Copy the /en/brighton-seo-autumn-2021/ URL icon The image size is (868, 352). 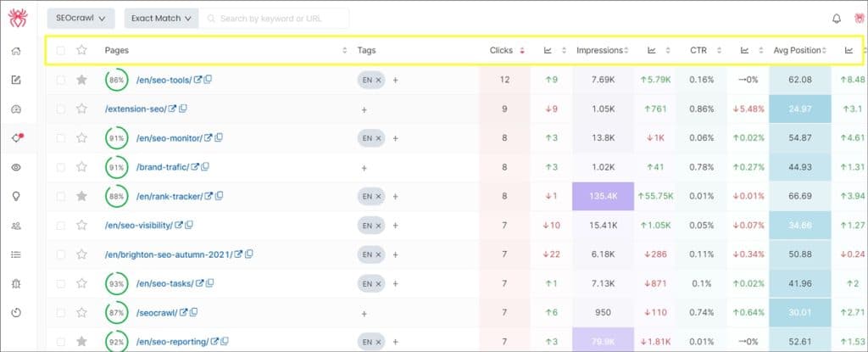(249, 254)
